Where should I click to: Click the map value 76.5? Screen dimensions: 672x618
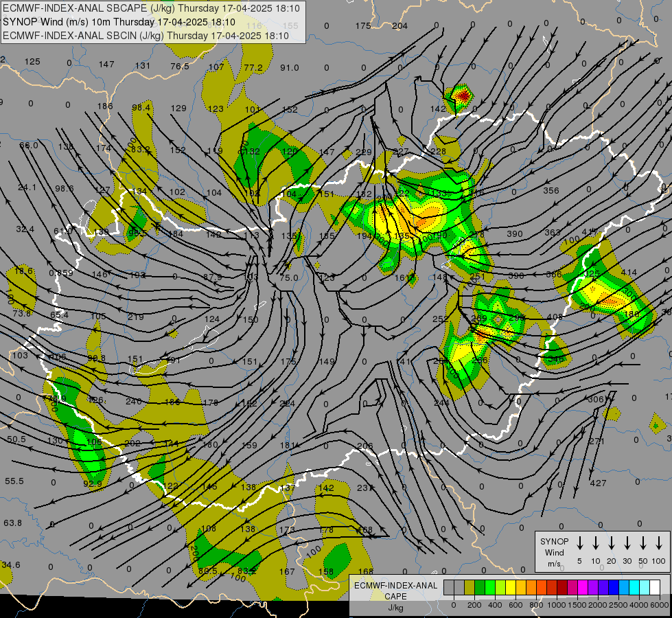tap(180, 66)
